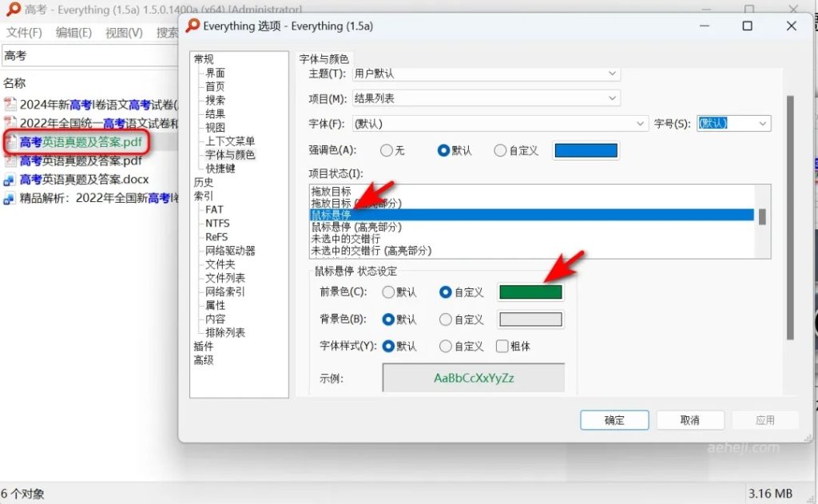
Task: Click the green 前景色 color swatch
Action: pos(530,292)
